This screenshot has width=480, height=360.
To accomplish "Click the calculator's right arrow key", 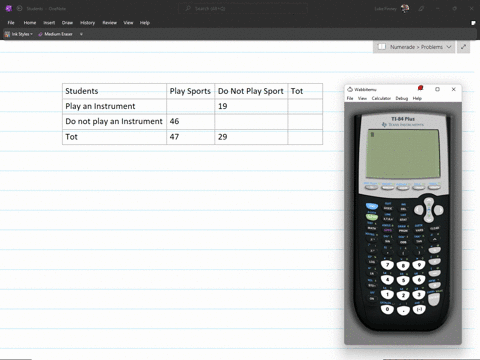I will coord(439,210).
